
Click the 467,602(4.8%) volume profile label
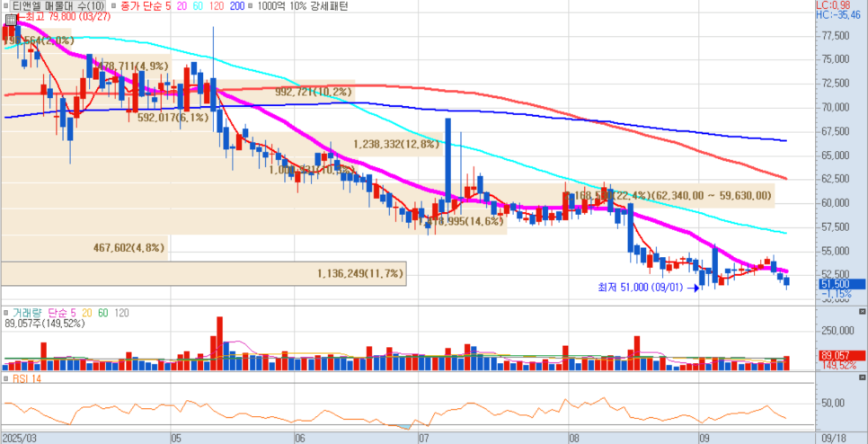coord(129,248)
